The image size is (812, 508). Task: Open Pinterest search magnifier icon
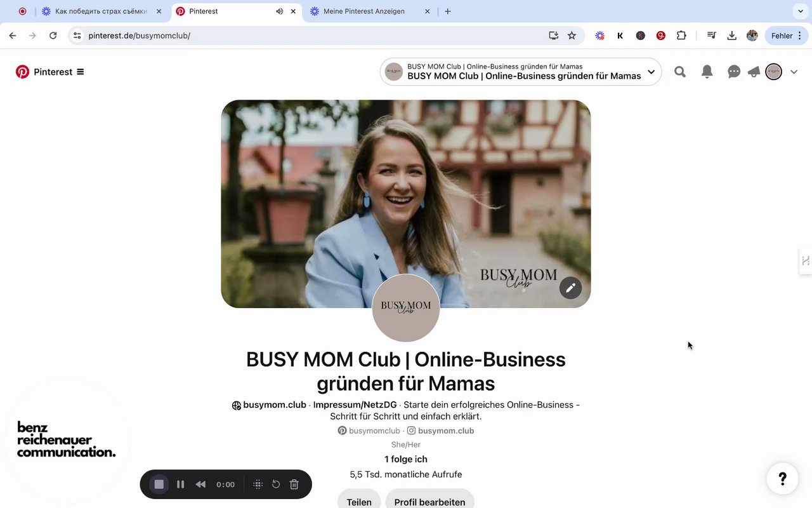pyautogui.click(x=680, y=72)
